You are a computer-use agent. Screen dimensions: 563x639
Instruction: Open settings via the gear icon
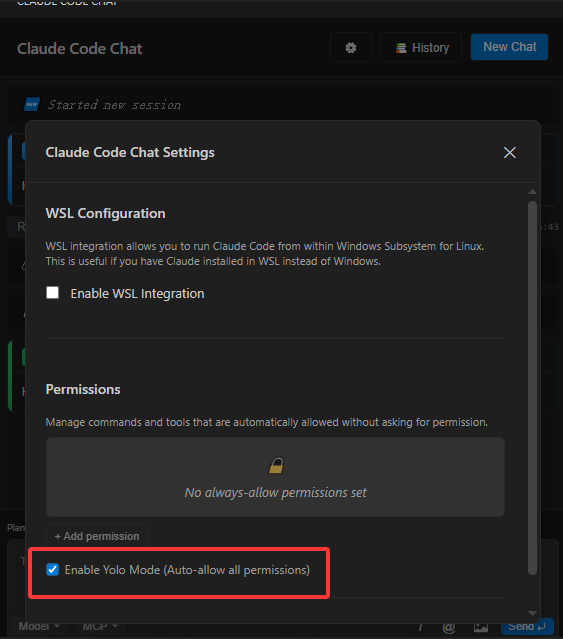click(351, 47)
